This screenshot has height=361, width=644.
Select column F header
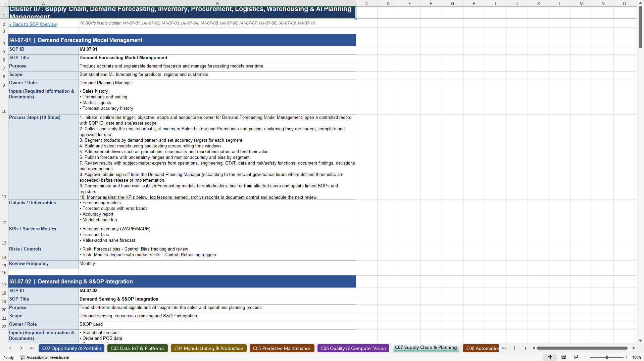431,3
